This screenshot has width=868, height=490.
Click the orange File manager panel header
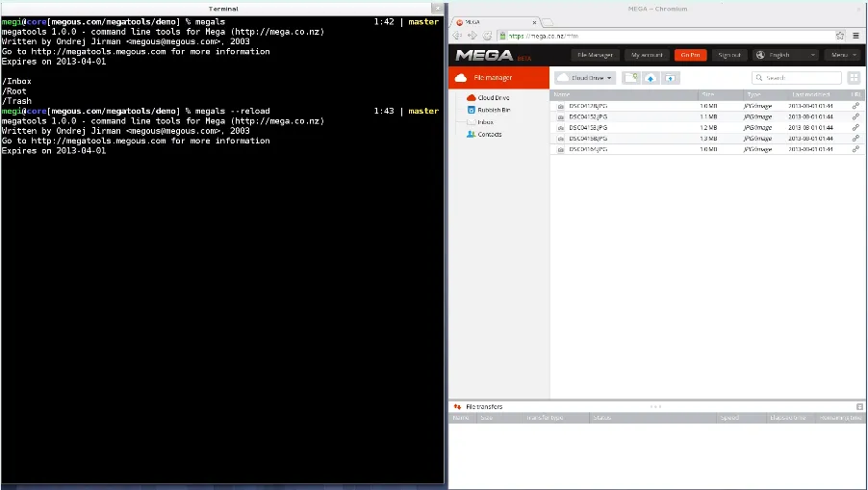498,78
